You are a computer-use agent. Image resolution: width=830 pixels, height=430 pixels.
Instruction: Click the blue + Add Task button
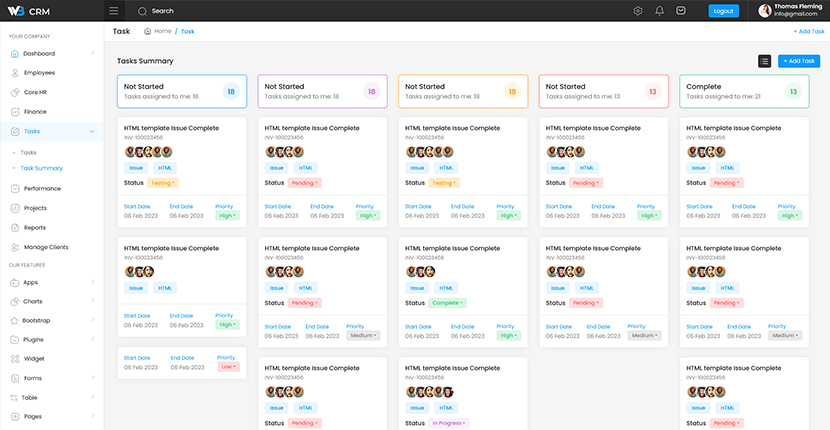point(799,61)
